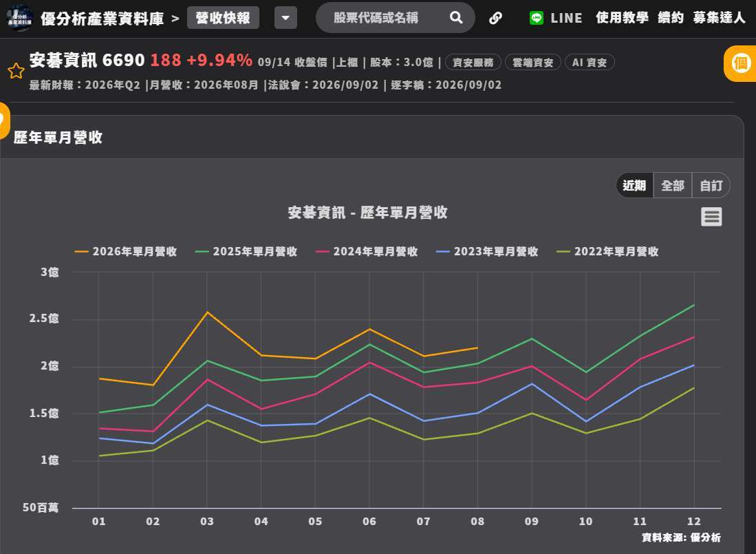The width and height of the screenshot is (756, 554).
Task: Click the green LINE icon
Action: tap(536, 19)
